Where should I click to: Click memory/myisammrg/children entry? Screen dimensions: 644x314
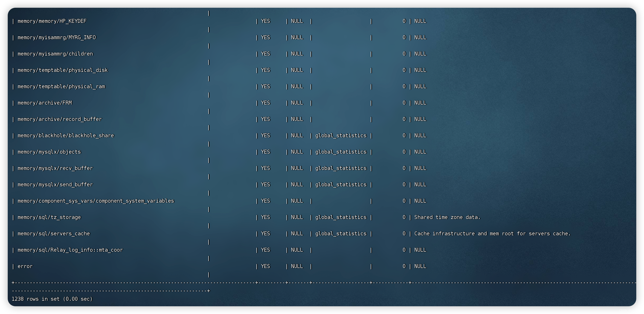tap(55, 54)
